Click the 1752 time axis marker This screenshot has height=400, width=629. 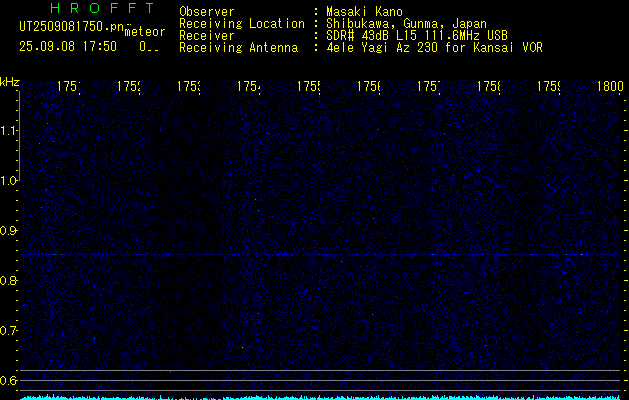(128, 86)
